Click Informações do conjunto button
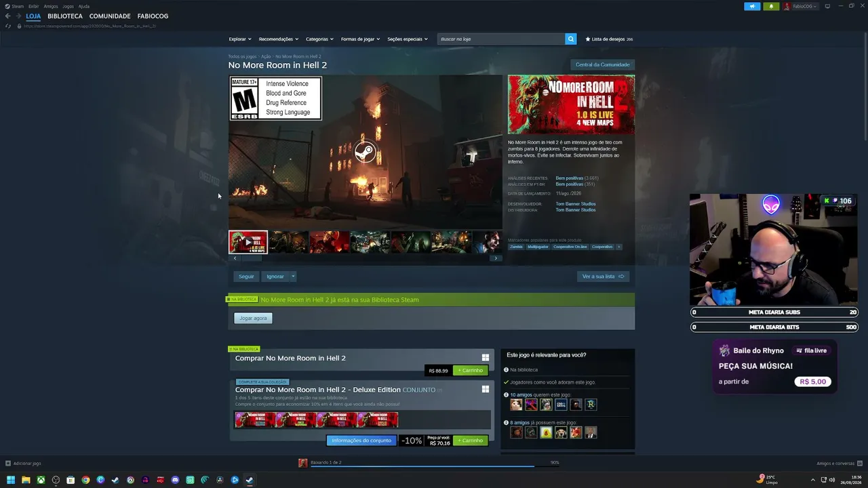868x488 pixels. [361, 441]
